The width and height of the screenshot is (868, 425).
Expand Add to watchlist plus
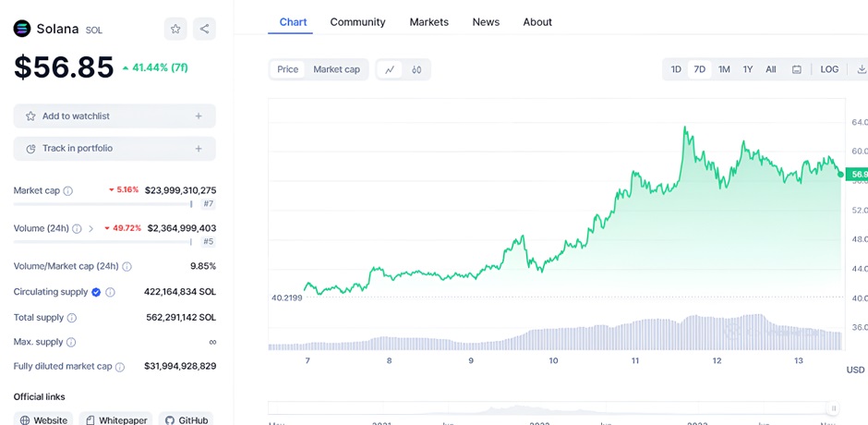(x=199, y=116)
